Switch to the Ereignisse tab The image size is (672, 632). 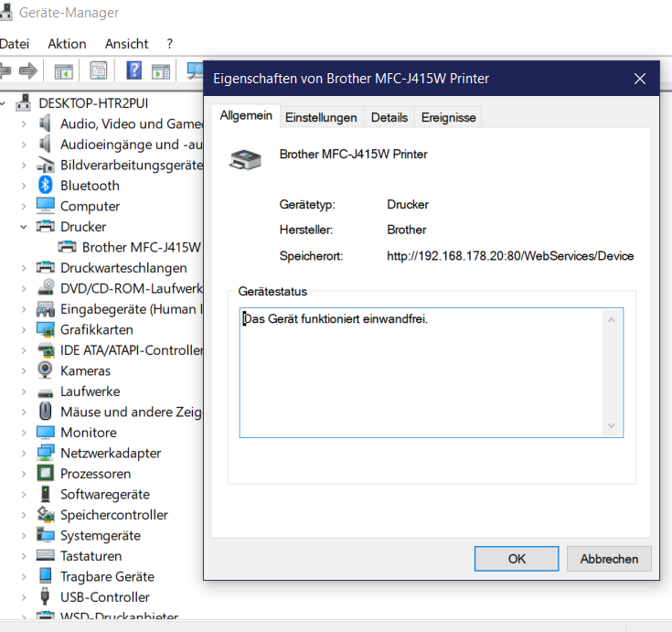[448, 117]
